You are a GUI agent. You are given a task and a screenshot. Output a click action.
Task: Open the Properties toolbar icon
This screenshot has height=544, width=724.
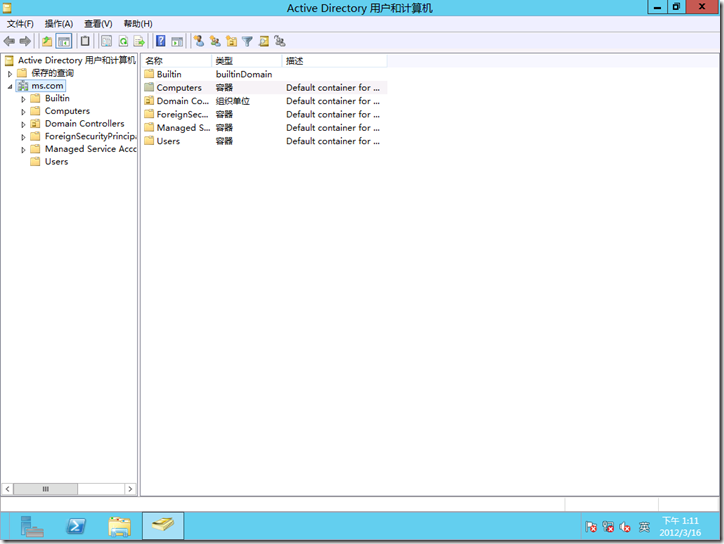(x=106, y=42)
